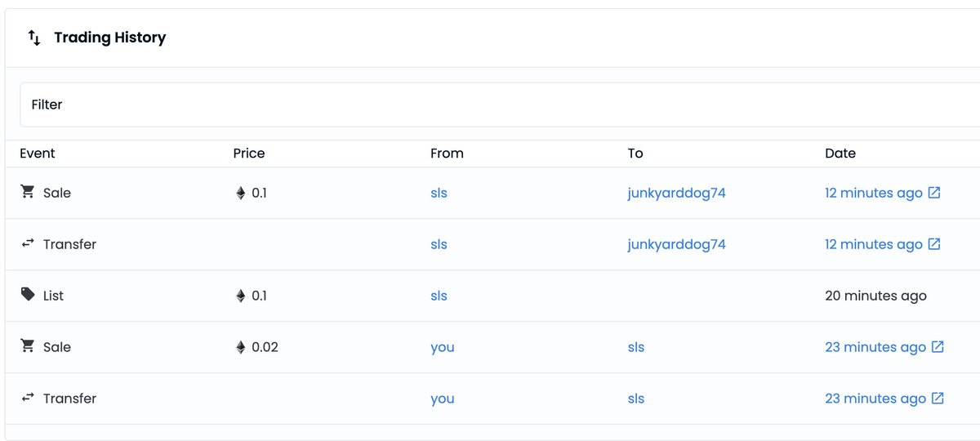Click sls recipient link in last Transfer row
The image size is (980, 441).
tap(635, 399)
